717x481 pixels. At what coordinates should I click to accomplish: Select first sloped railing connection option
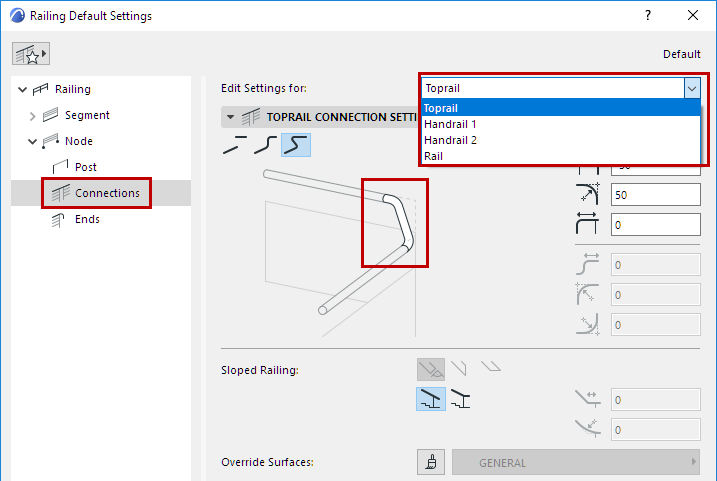pos(431,400)
